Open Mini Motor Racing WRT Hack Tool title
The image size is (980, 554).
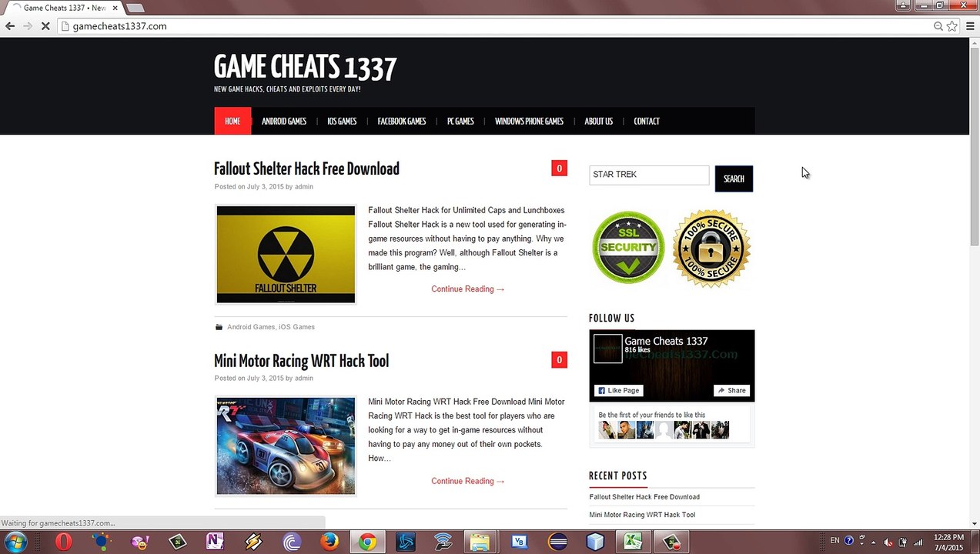[x=301, y=361]
